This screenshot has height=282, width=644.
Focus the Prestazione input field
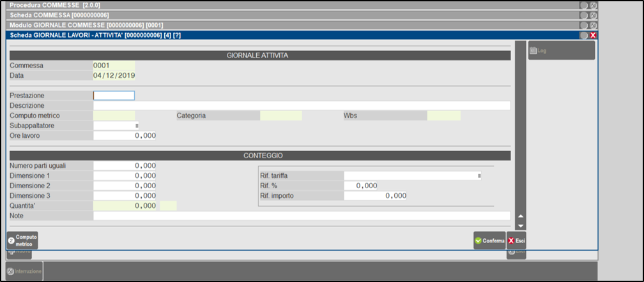pyautogui.click(x=114, y=96)
